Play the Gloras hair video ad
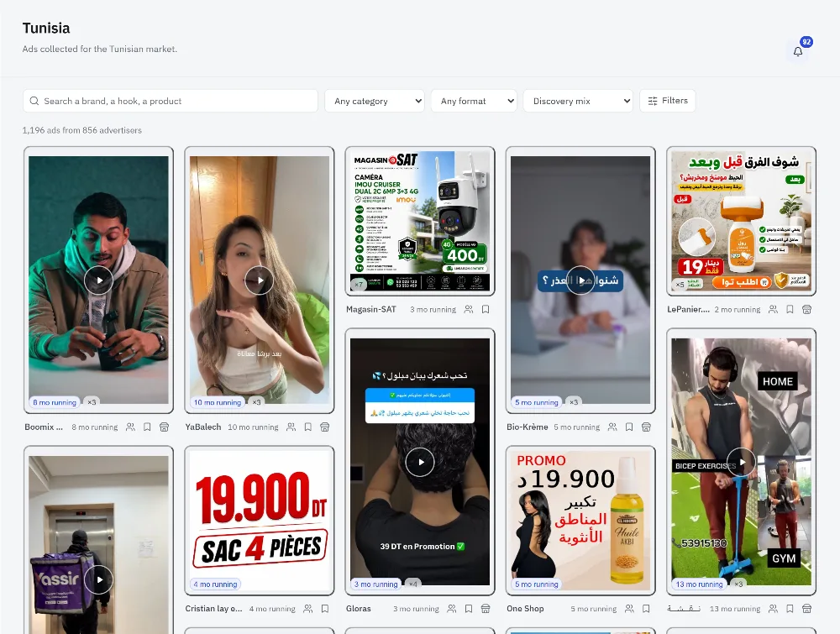 click(420, 462)
